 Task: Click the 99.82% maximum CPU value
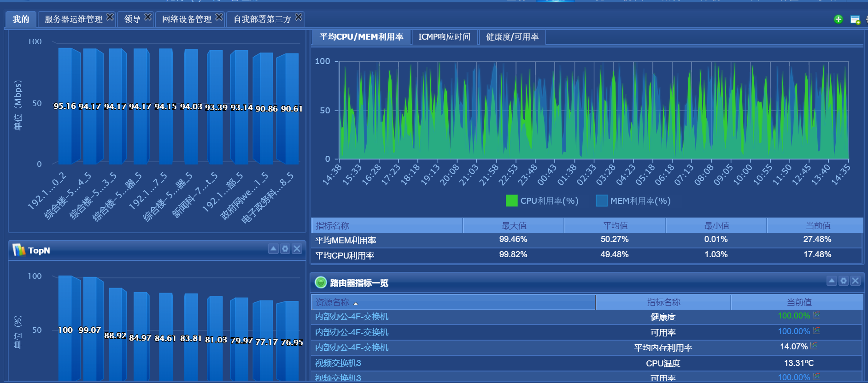click(513, 255)
